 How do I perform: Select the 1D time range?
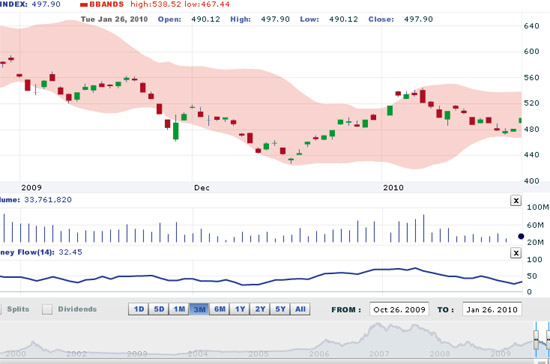[x=139, y=309]
